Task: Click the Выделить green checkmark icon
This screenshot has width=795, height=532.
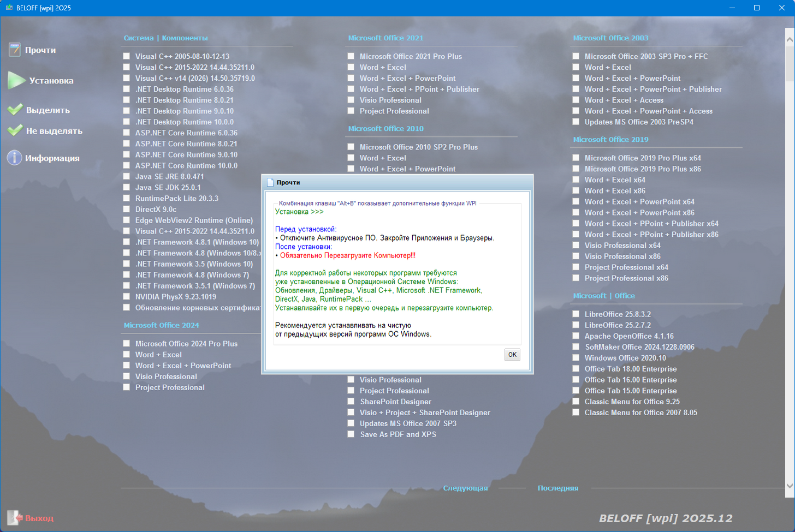Action: (x=15, y=110)
